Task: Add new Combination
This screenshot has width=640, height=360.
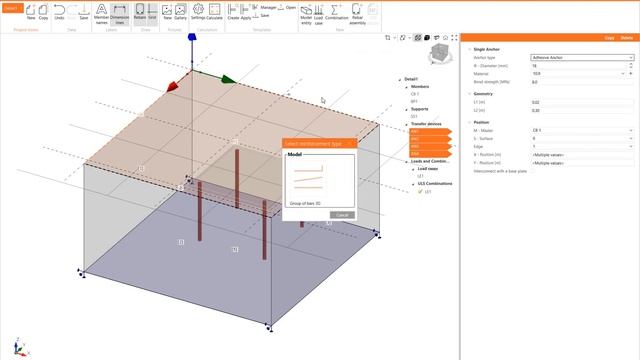Action: (336, 11)
